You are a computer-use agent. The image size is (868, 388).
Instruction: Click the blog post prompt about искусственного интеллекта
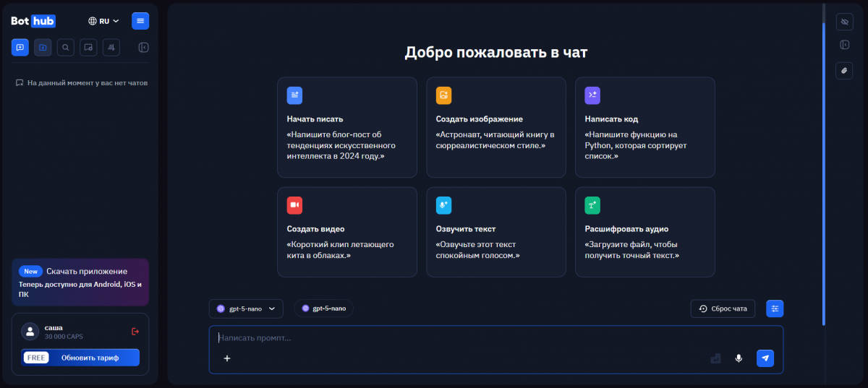click(x=341, y=145)
